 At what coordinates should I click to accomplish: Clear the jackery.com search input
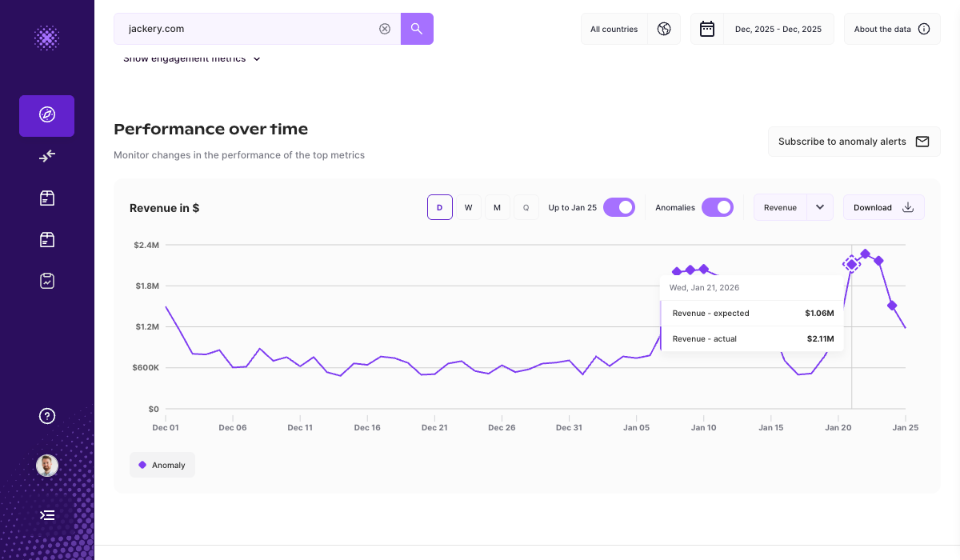tap(385, 28)
